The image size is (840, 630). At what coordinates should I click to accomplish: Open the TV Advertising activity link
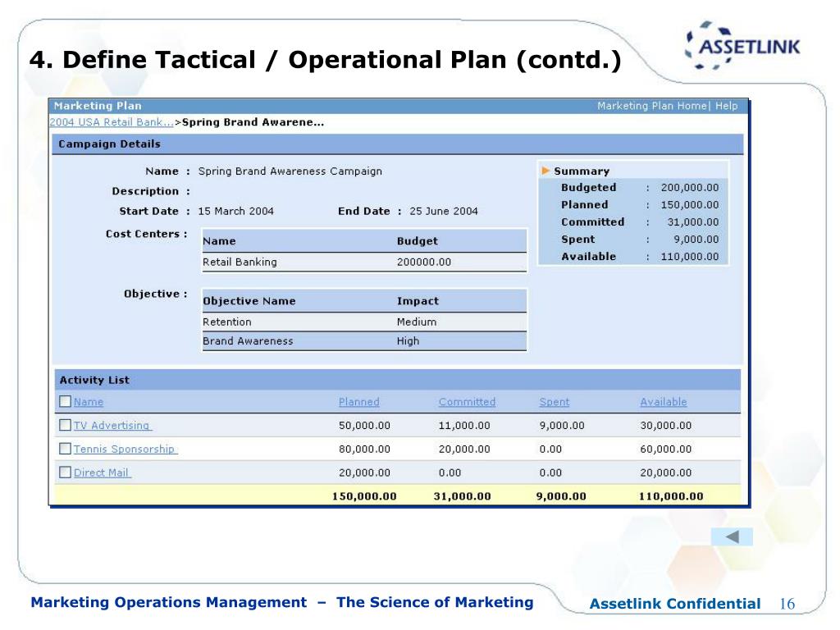[112, 426]
